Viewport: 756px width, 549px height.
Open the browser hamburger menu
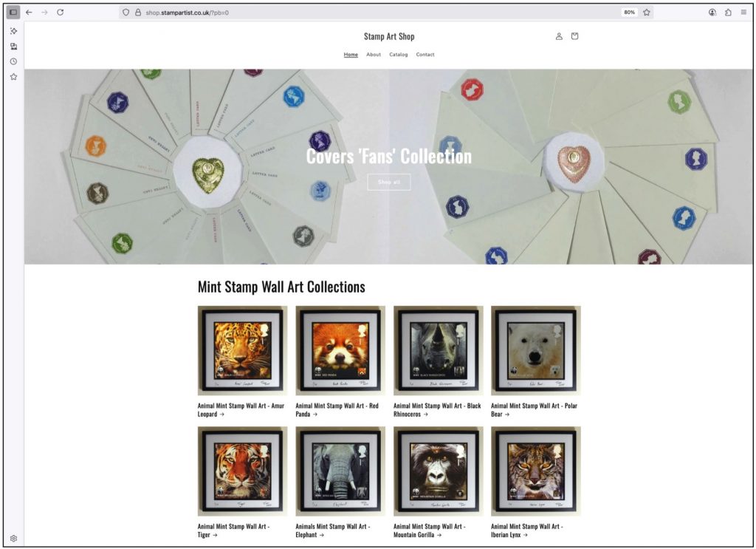pos(743,13)
